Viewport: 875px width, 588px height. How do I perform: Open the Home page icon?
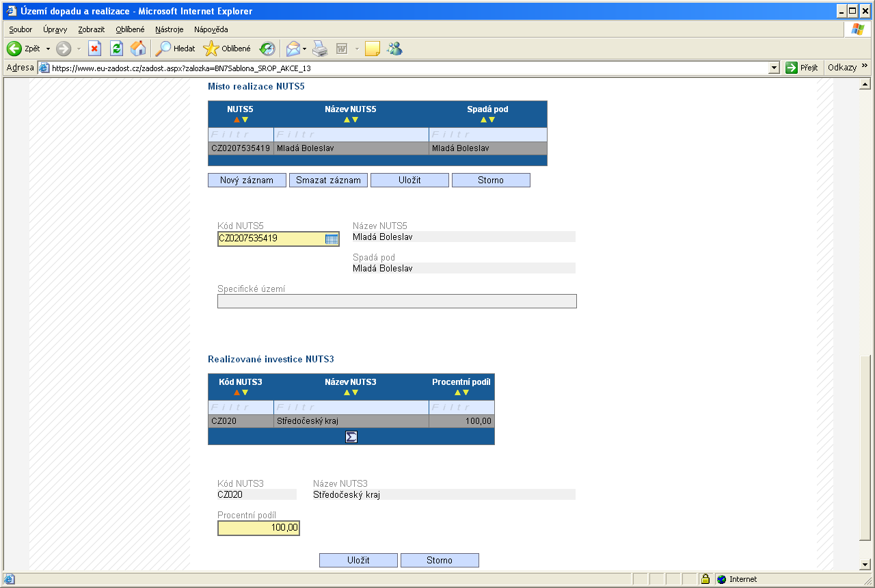coord(138,49)
